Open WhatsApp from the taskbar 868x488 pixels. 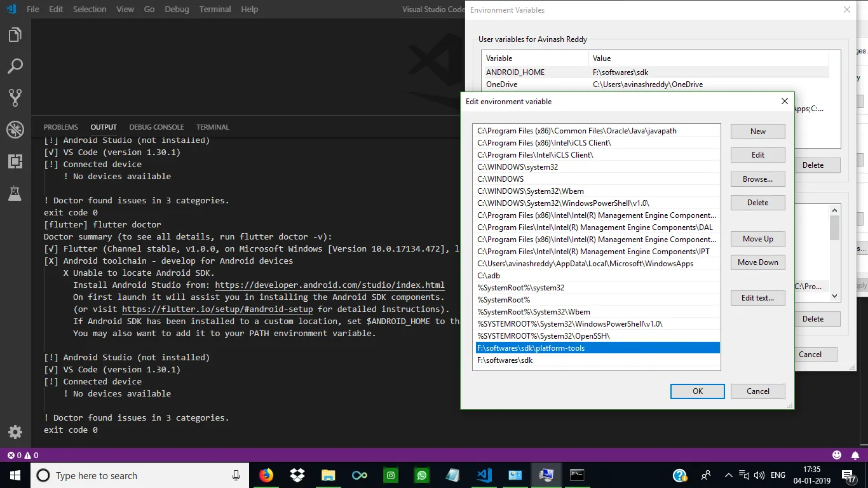pyautogui.click(x=422, y=475)
